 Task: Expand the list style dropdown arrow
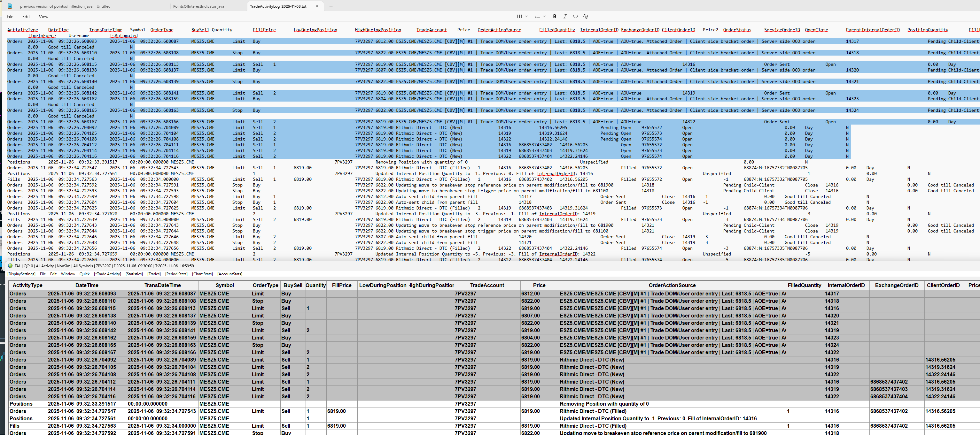pos(544,16)
